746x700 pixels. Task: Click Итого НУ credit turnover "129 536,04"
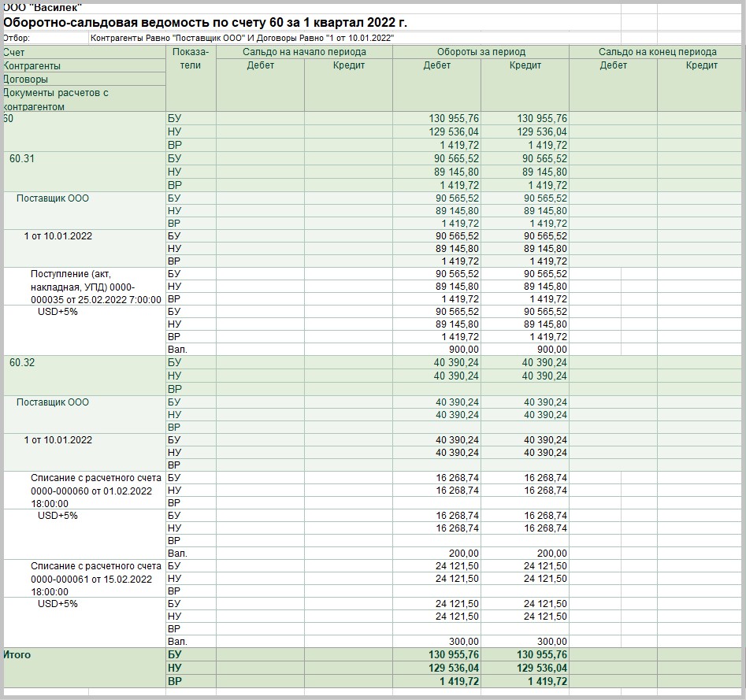tap(543, 669)
